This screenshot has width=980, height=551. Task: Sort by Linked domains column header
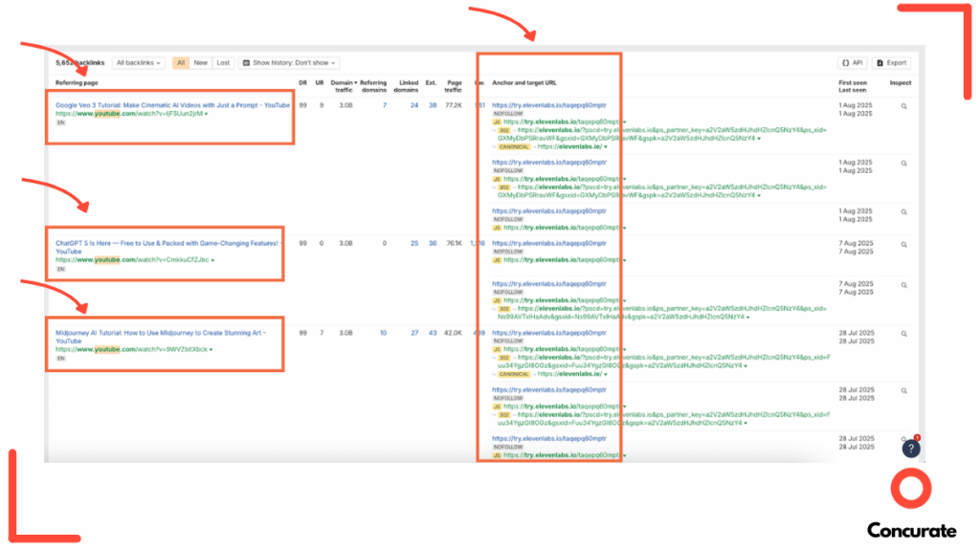click(x=407, y=86)
